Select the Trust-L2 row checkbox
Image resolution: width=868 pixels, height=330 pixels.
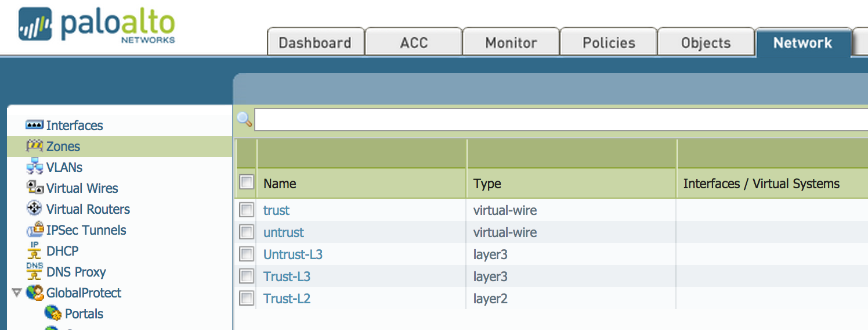point(247,299)
